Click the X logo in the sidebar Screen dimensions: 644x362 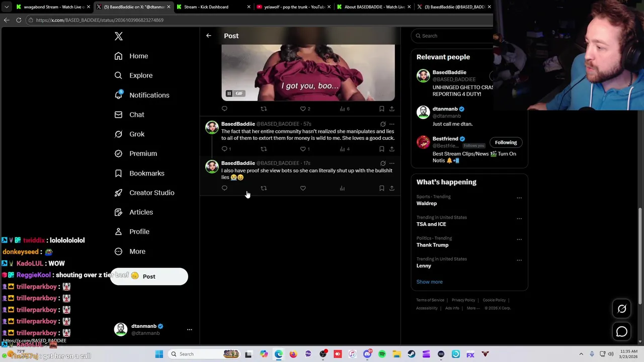[119, 36]
